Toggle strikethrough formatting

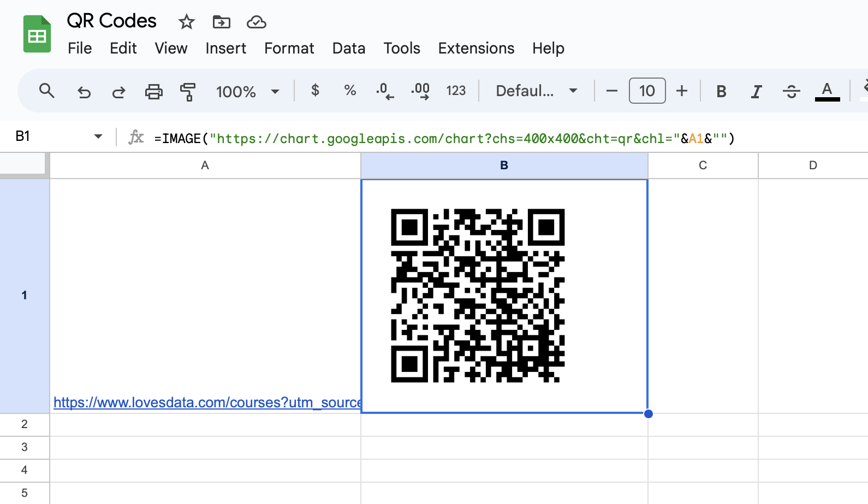click(x=791, y=91)
